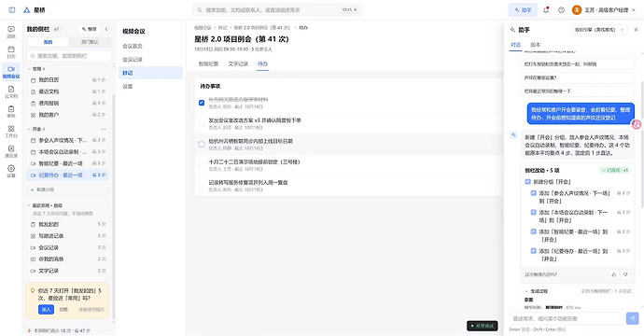
Task: Click 加入 in the suggestion card
Action: tap(46, 309)
